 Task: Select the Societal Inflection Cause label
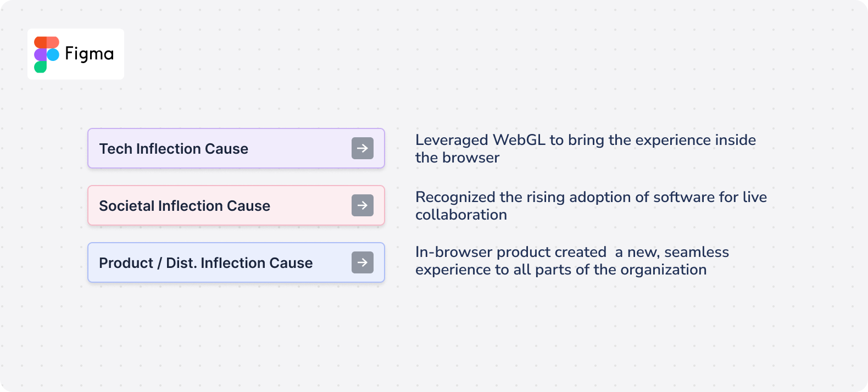(x=185, y=206)
